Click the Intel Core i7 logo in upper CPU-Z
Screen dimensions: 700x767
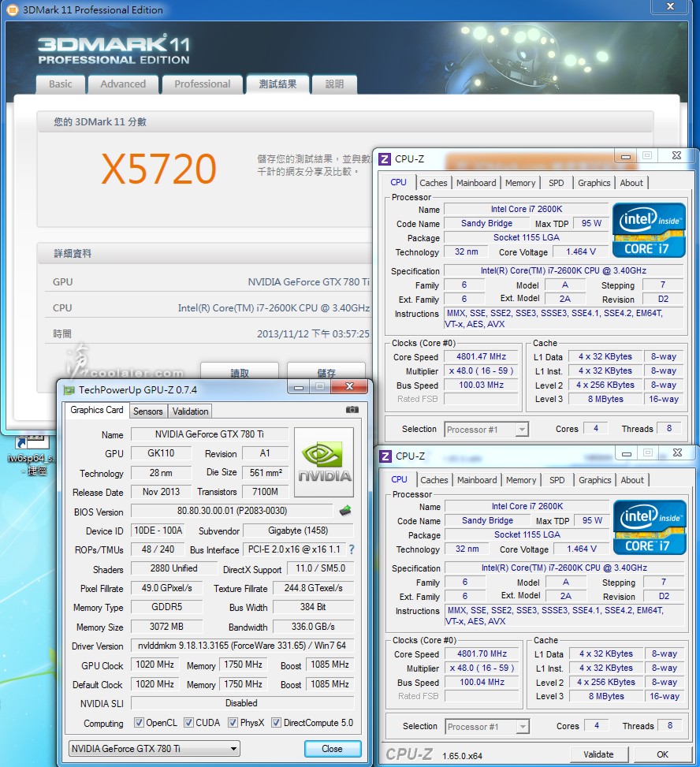click(x=649, y=230)
